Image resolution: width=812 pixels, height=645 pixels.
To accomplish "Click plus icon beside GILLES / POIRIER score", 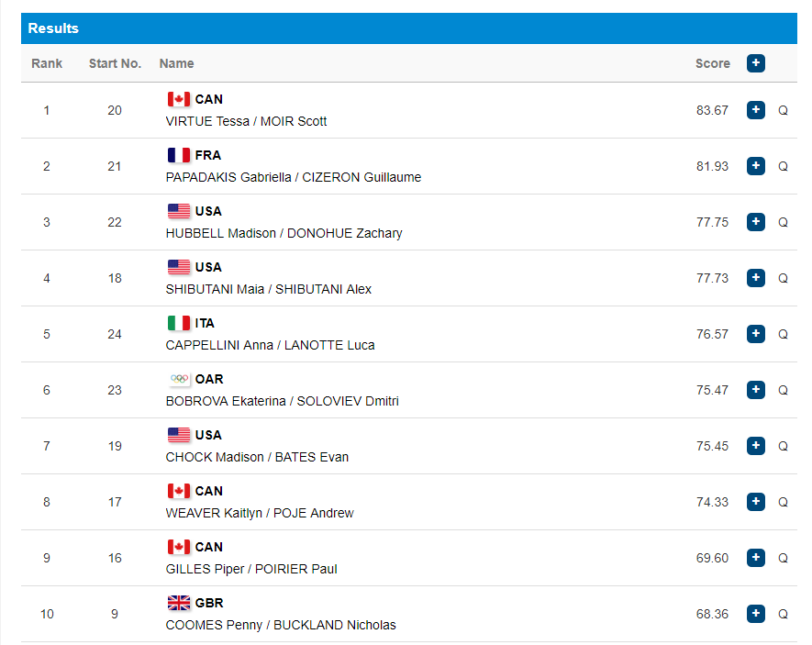I will (x=755, y=558).
